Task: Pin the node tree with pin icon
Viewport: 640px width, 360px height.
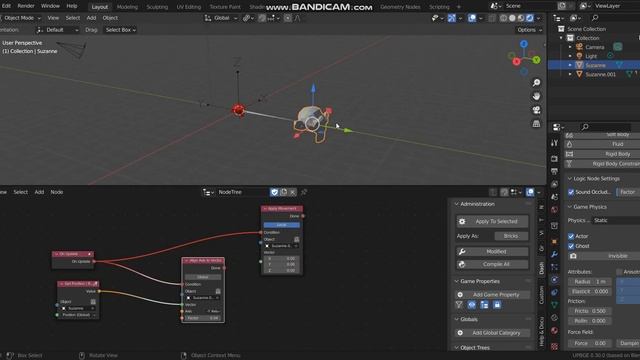Action: click(x=304, y=192)
